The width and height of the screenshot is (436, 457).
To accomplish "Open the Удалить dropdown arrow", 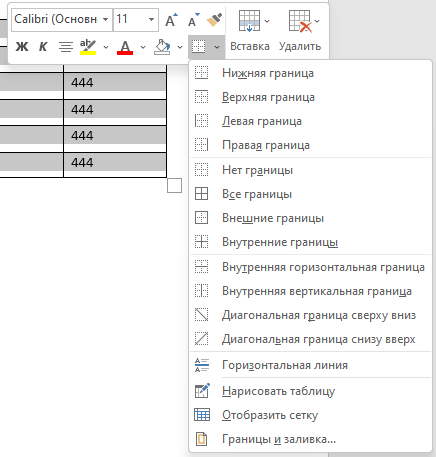I will [x=317, y=21].
